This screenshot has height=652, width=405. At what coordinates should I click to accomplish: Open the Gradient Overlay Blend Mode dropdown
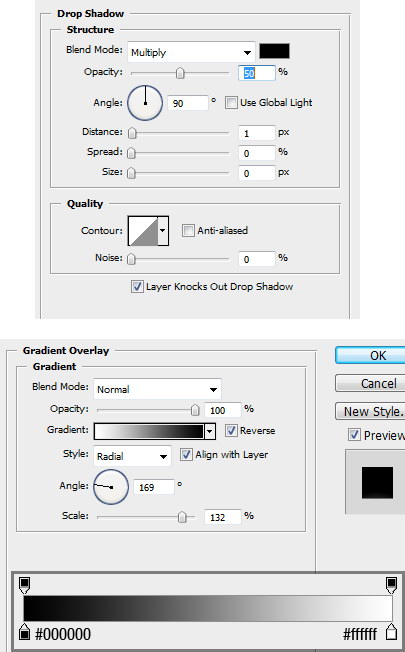click(x=157, y=389)
